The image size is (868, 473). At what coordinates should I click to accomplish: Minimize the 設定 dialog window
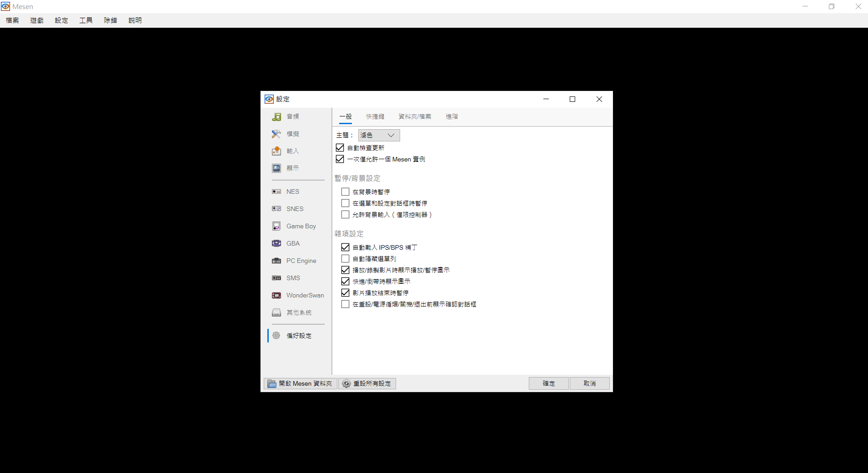pyautogui.click(x=546, y=99)
